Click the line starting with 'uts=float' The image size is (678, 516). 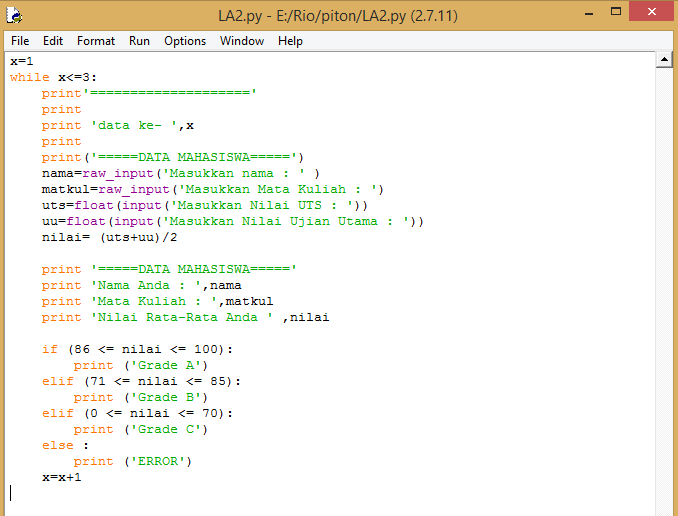click(x=205, y=205)
